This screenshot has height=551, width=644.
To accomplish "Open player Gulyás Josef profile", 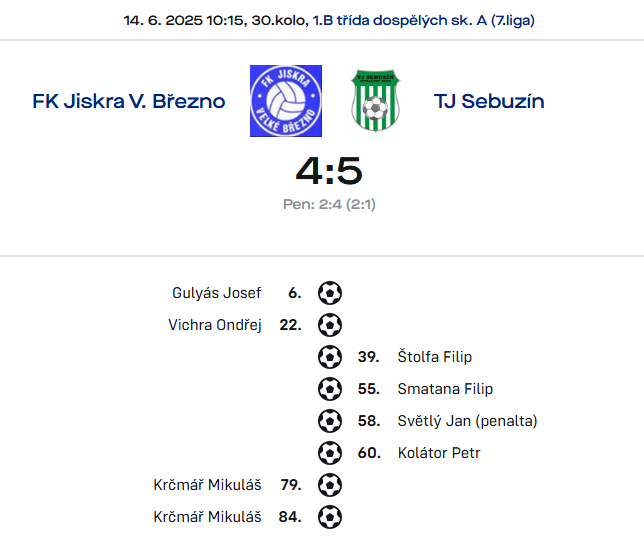I will [217, 293].
